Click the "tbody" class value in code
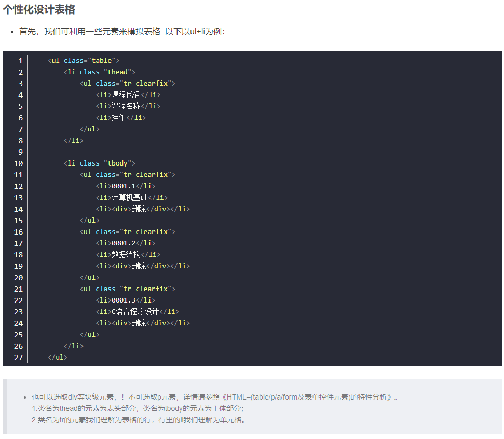This screenshot has height=439, width=504. tap(118, 163)
